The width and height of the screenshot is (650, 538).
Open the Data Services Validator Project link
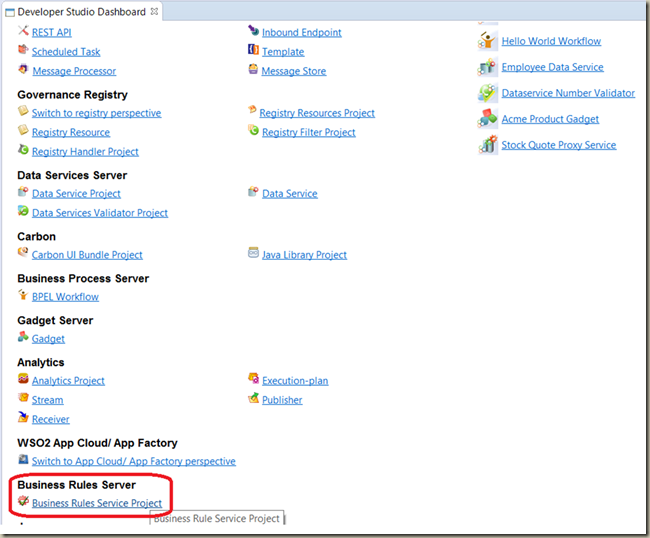point(100,213)
